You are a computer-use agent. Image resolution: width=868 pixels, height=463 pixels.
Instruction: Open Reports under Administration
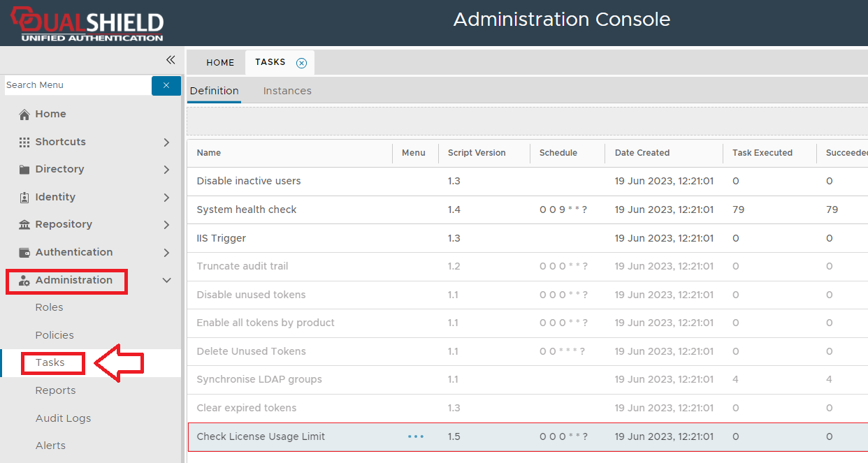(x=55, y=390)
